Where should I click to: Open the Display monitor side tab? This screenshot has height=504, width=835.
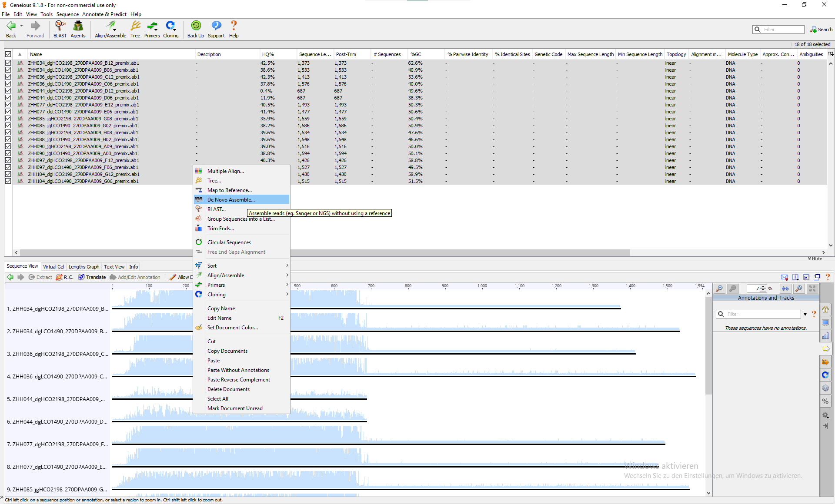[825, 322]
